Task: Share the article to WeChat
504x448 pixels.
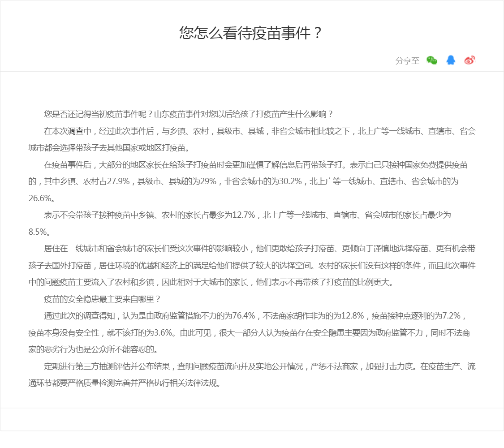Action: coord(432,60)
